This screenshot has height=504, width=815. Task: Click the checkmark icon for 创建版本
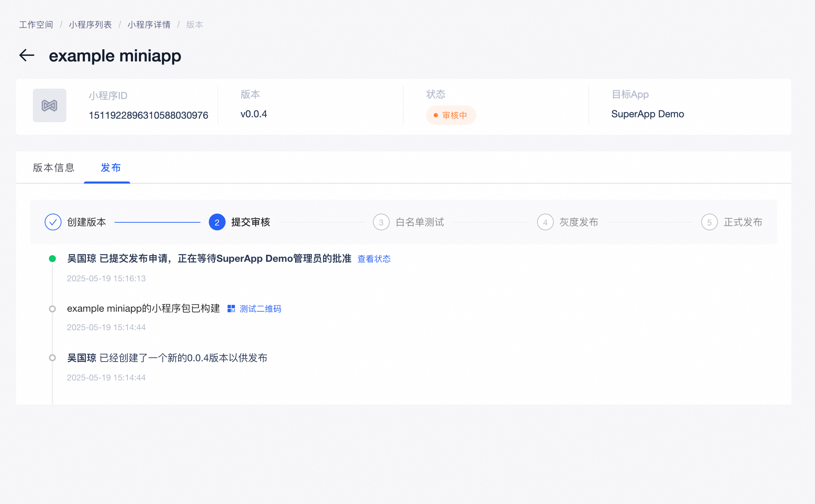[x=53, y=222]
